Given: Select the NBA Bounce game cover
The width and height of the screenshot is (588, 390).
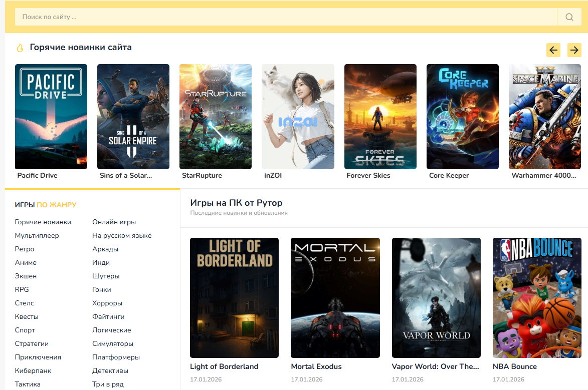Looking at the screenshot, I should [x=537, y=297].
